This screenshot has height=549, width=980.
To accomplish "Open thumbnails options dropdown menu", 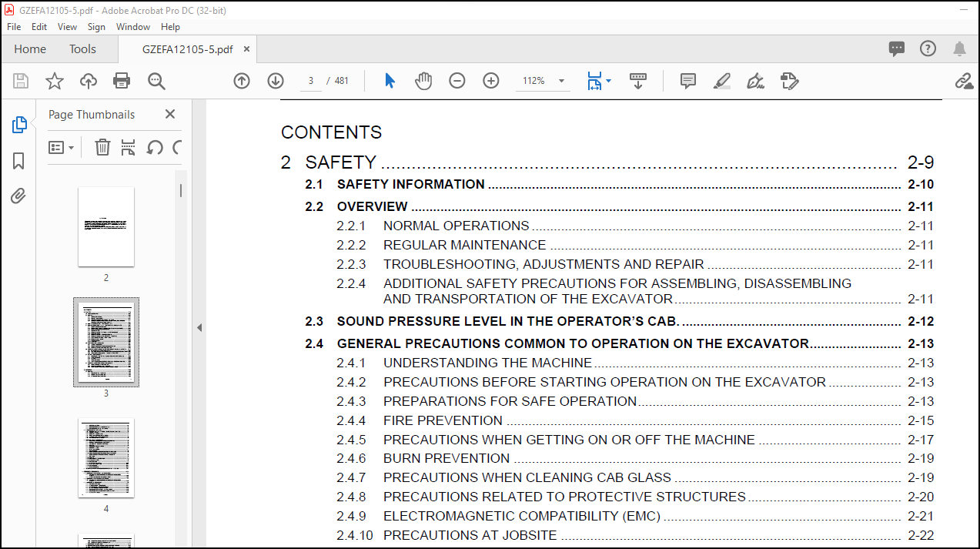I will tap(62, 147).
